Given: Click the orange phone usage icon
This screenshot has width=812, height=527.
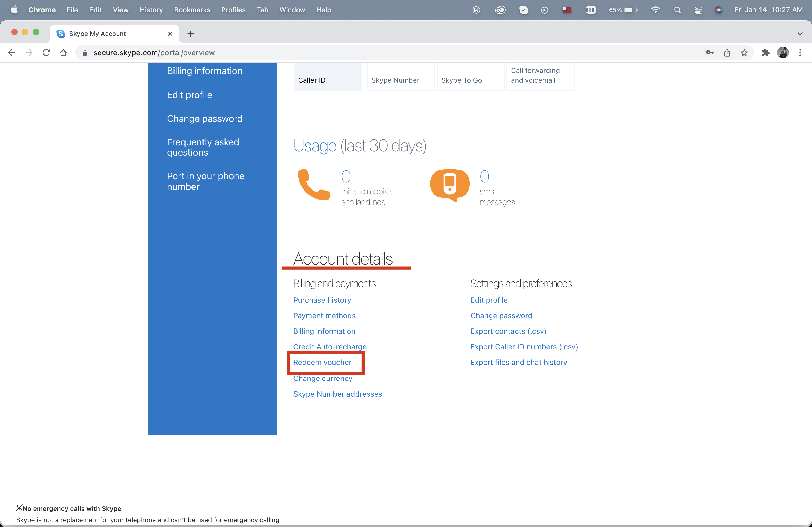Looking at the screenshot, I should click(x=314, y=184).
